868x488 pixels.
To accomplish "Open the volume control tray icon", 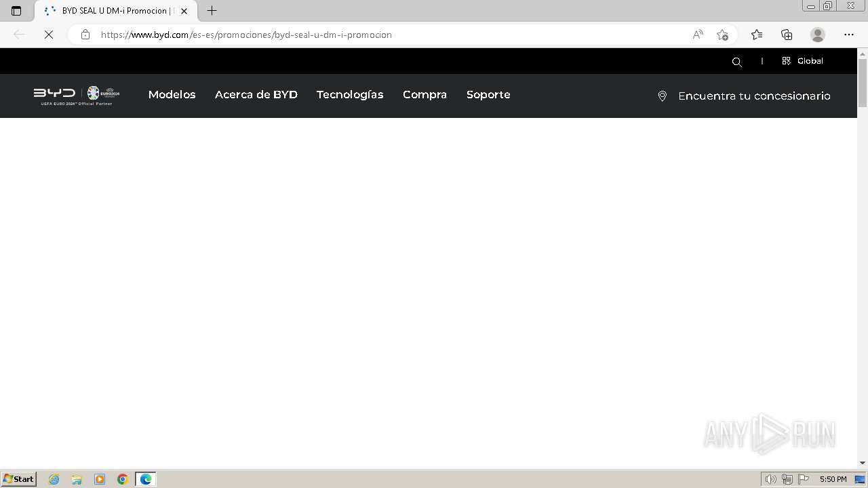I will point(770,479).
